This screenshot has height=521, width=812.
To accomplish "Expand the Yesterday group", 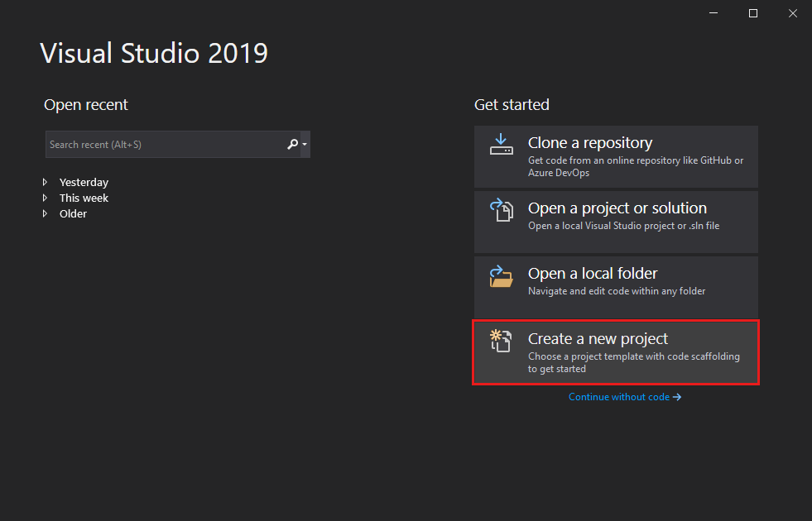I will (x=46, y=182).
